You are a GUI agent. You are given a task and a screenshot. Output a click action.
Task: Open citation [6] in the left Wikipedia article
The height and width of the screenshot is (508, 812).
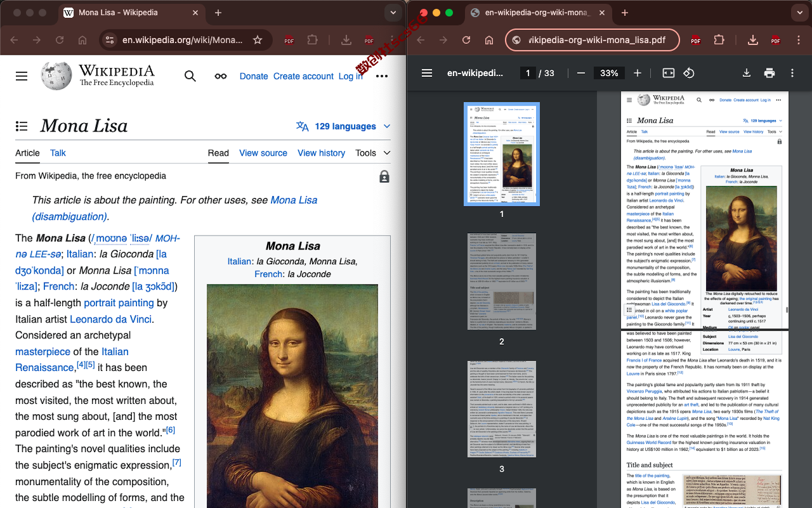pos(170,430)
